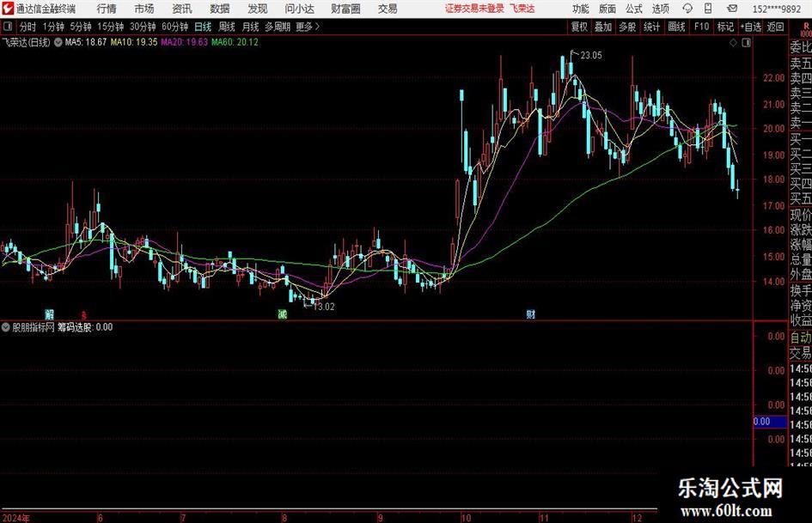The image size is (812, 523).
Task: Switch to 30分钟 period
Action: (x=143, y=27)
